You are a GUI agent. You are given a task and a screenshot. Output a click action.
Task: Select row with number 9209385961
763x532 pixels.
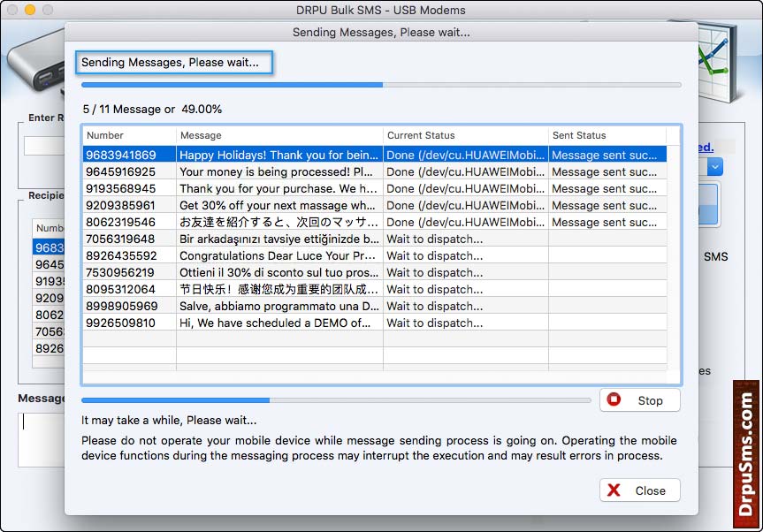click(x=374, y=205)
